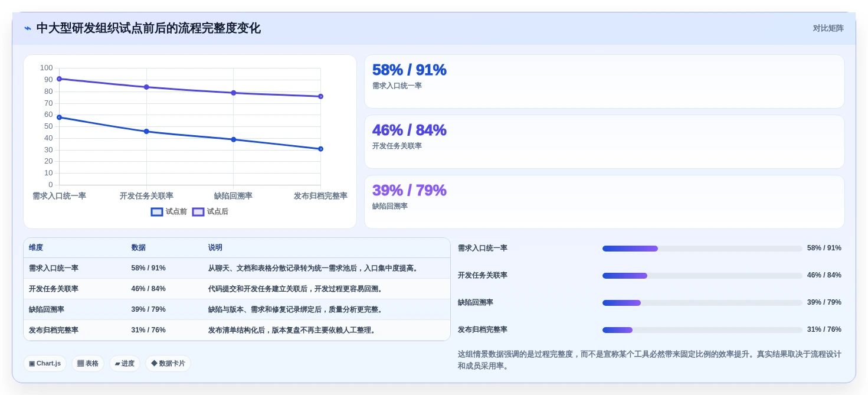This screenshot has height=395, width=868.
Task: Click the 试点前 blue legend swatch
Action: coord(157,212)
